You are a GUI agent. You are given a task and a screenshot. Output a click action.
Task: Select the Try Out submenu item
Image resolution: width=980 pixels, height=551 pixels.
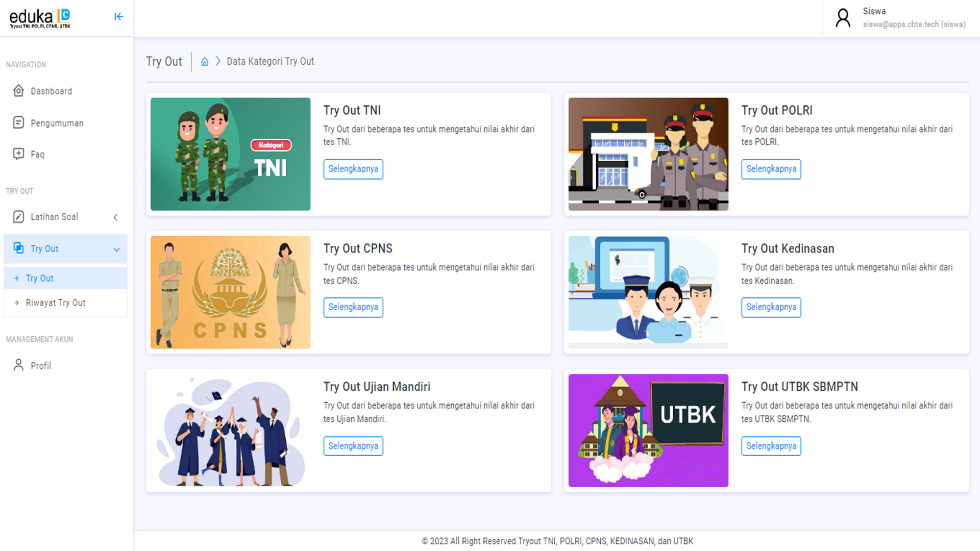coord(40,278)
